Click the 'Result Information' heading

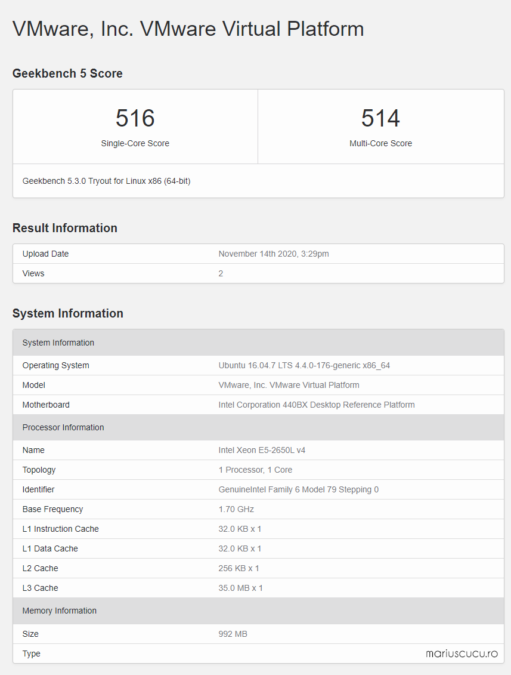pyautogui.click(x=65, y=228)
